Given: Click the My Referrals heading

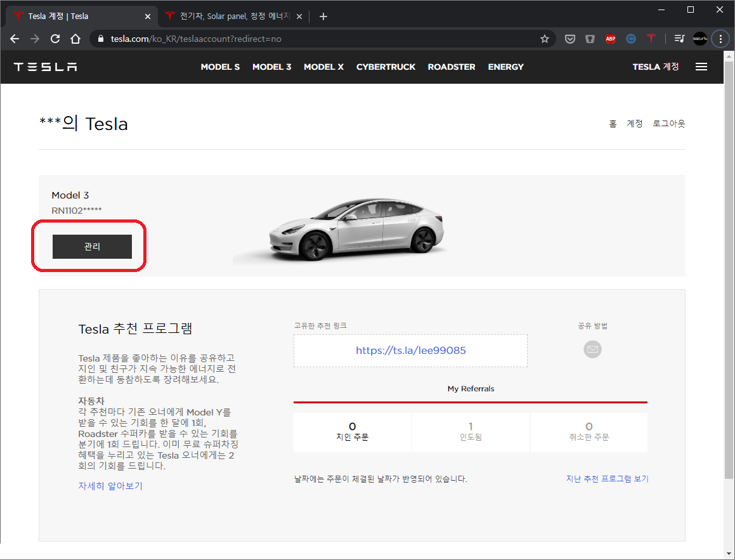Looking at the screenshot, I should click(x=471, y=389).
